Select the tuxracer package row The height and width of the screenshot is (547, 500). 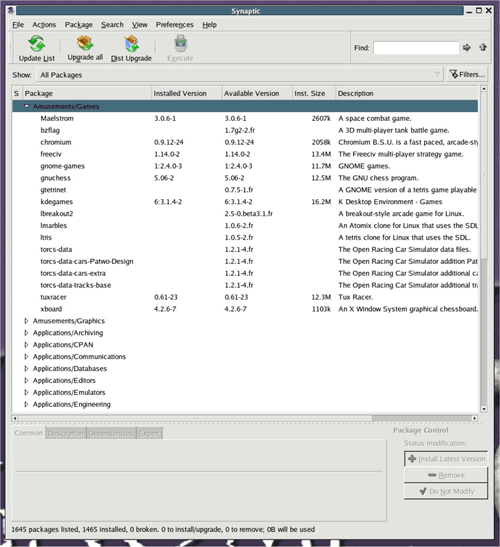pos(245,297)
